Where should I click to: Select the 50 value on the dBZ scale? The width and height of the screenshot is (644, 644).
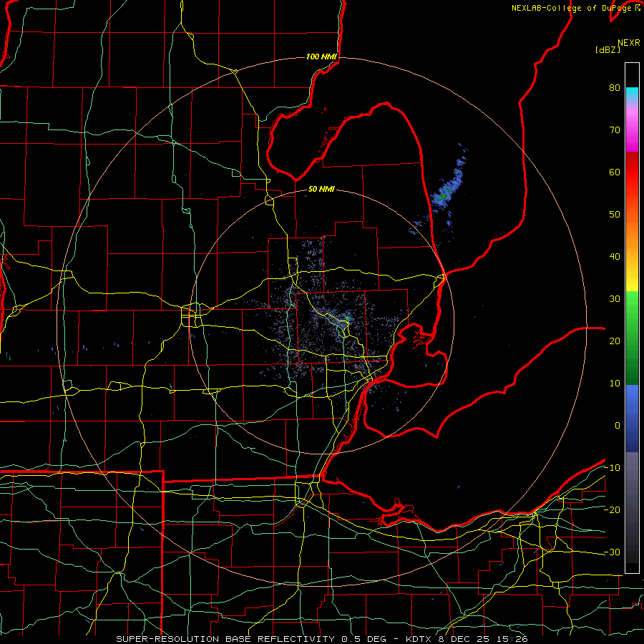615,215
